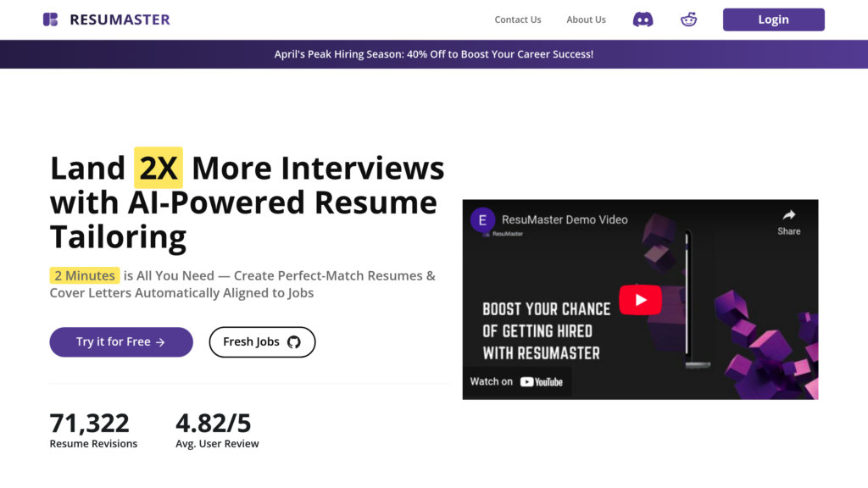
Task: Click the Fresh Jobs text label
Action: point(251,342)
